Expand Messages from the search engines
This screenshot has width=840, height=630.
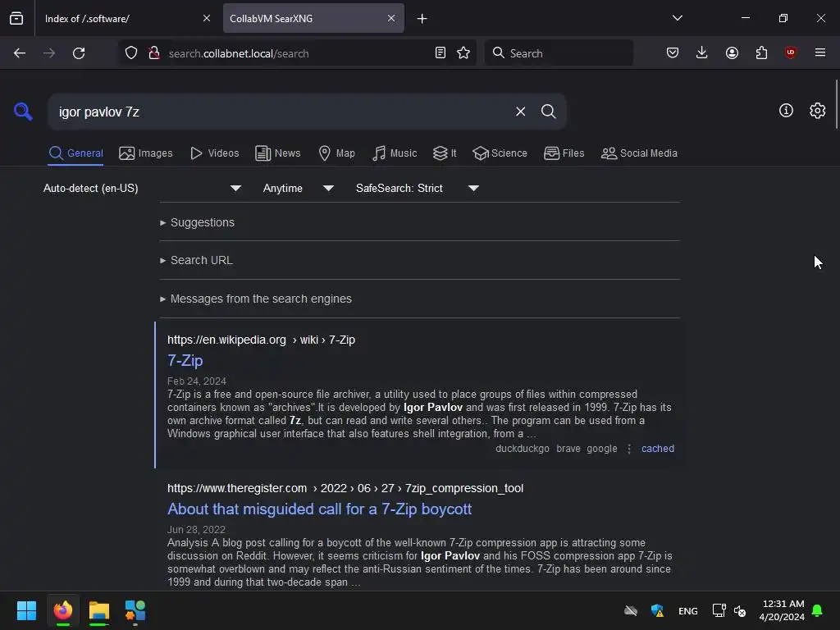pos(256,299)
